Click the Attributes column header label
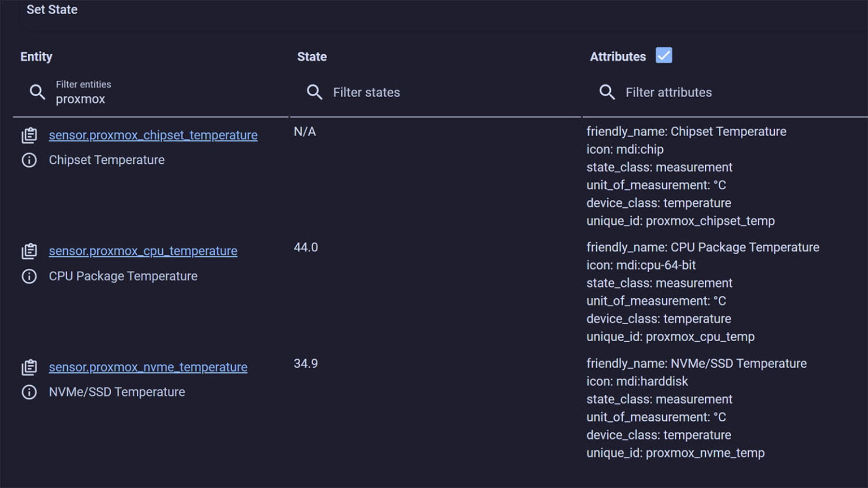 (618, 56)
